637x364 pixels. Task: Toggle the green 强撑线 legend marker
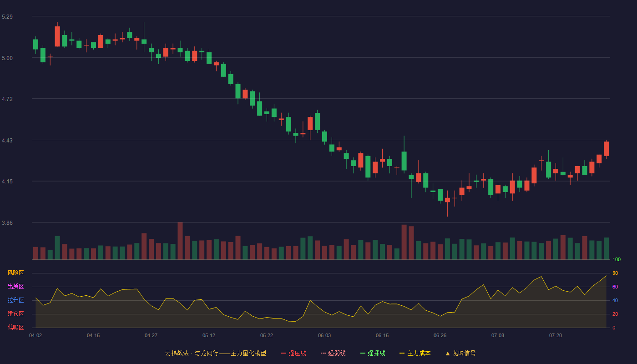click(363, 353)
